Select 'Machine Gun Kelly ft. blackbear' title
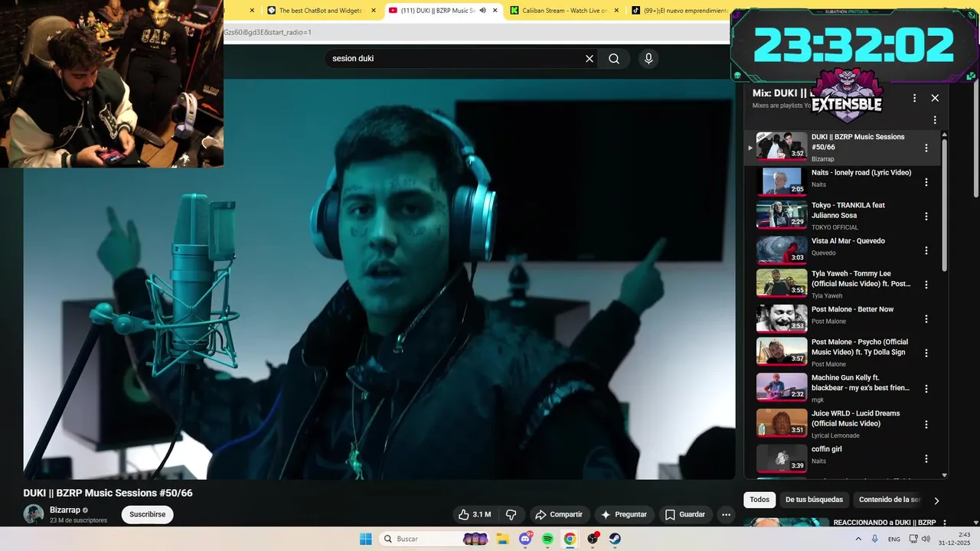The width and height of the screenshot is (980, 551). 861,383
